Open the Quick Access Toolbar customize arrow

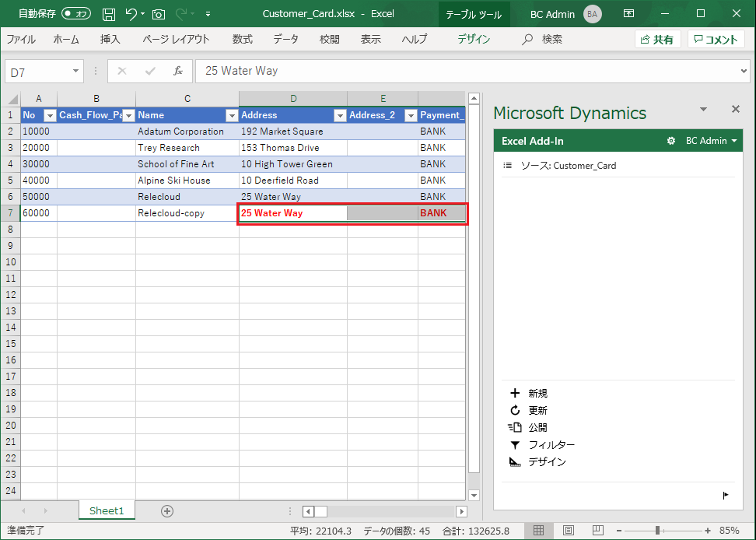coord(208,14)
